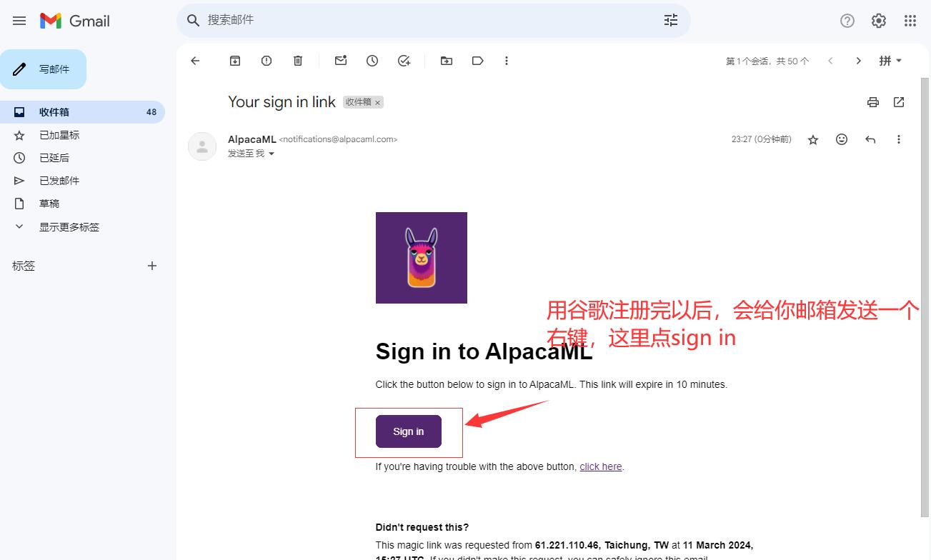Open the click here link
The width and height of the screenshot is (931, 560).
point(601,466)
